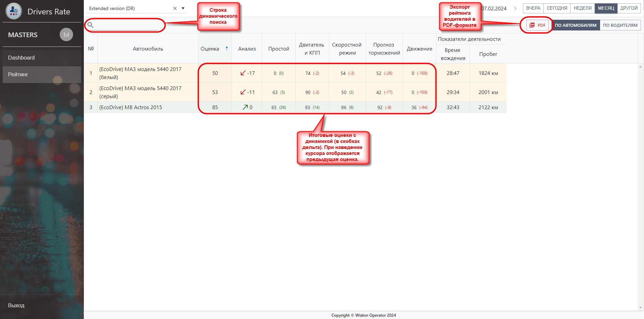
Task: Switch rating view to По водителям
Action: coord(620,25)
